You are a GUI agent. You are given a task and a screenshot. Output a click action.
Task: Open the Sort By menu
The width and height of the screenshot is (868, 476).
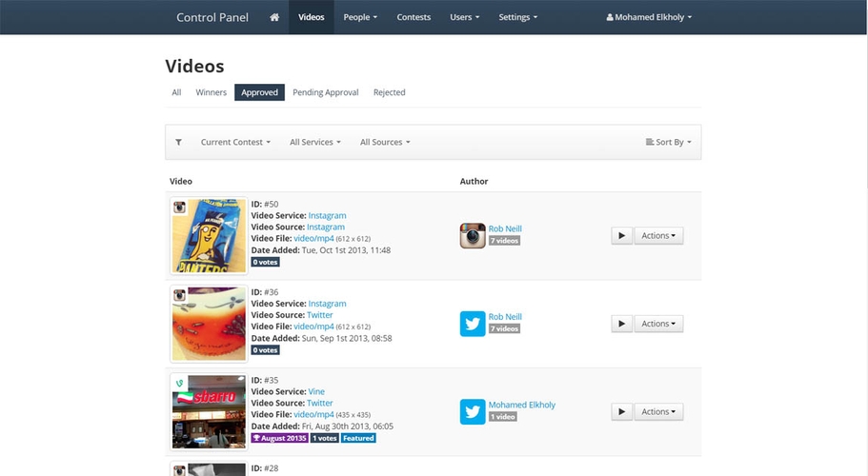[669, 142]
